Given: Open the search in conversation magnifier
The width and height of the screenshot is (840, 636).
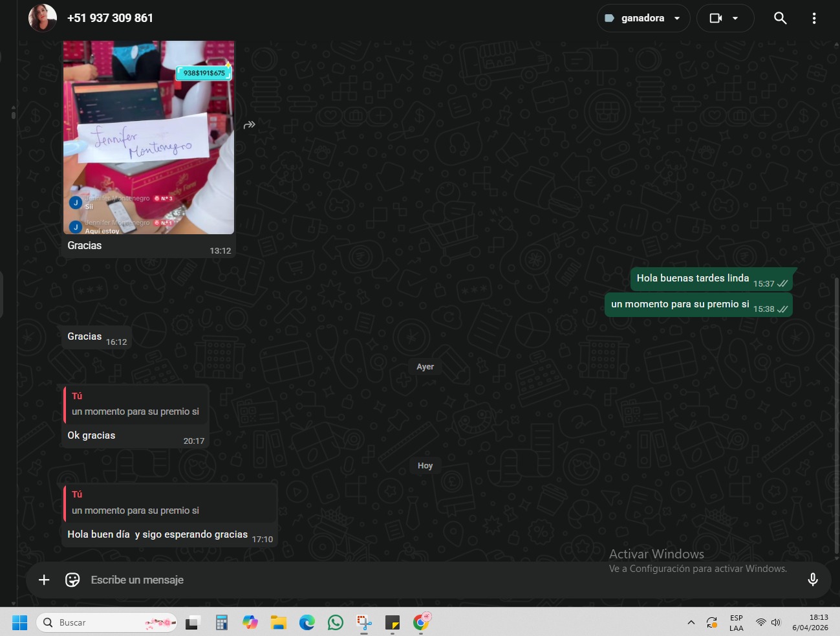Looking at the screenshot, I should click(x=780, y=18).
